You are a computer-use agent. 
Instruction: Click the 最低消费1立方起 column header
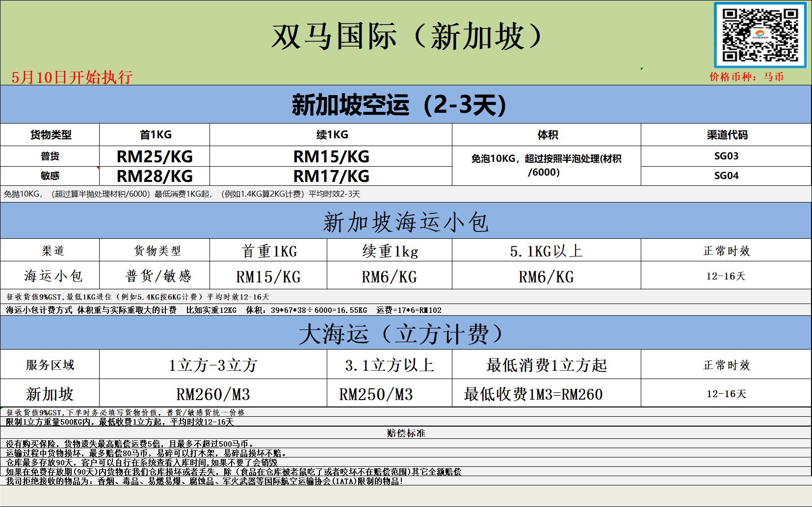click(x=547, y=364)
